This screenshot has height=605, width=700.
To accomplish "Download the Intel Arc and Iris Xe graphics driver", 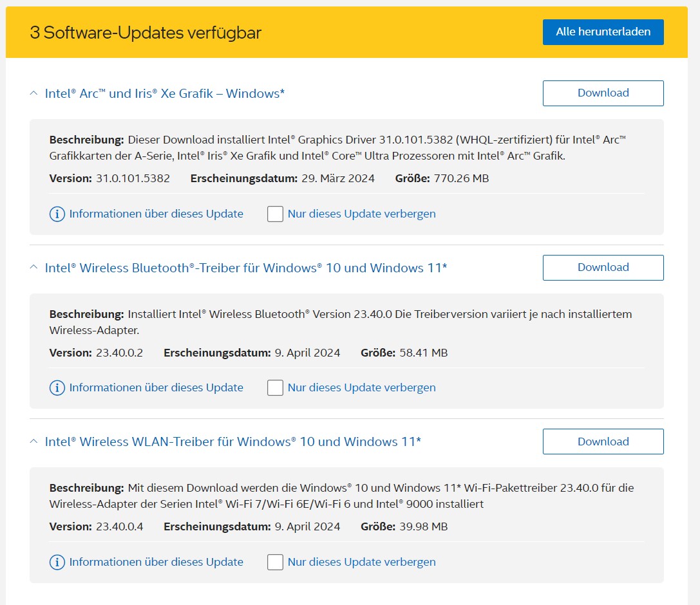I will [603, 93].
